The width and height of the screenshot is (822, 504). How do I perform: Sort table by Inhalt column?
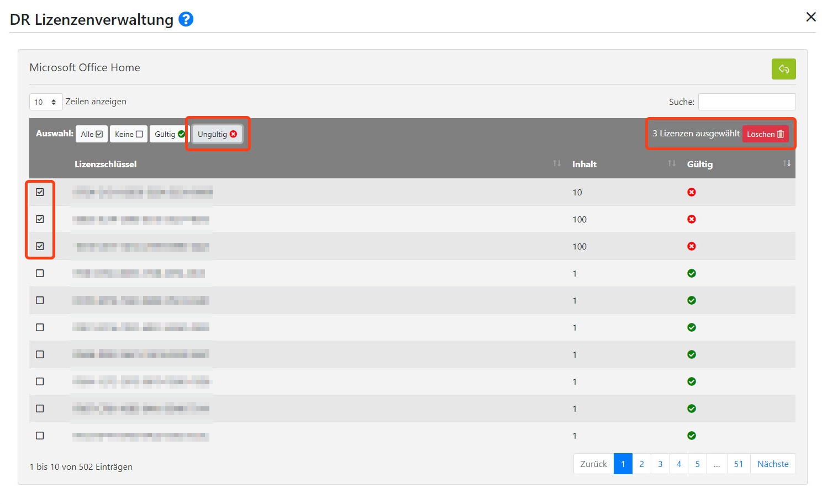coord(624,164)
